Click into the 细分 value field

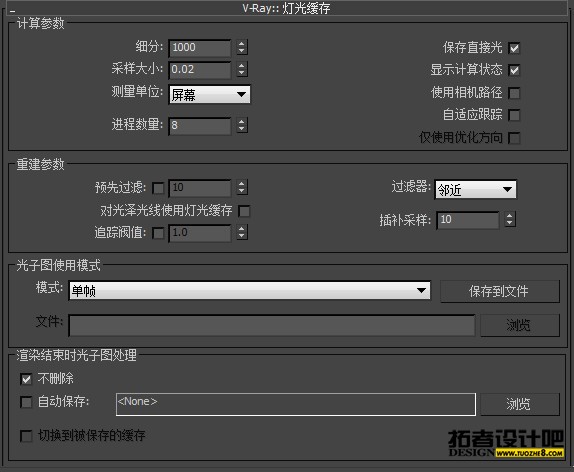click(x=200, y=48)
